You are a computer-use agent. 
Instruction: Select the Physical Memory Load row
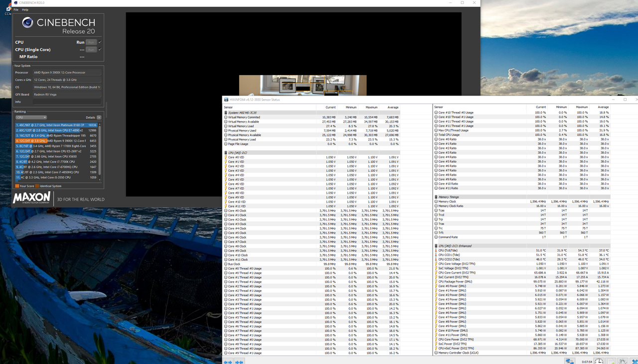(x=312, y=139)
